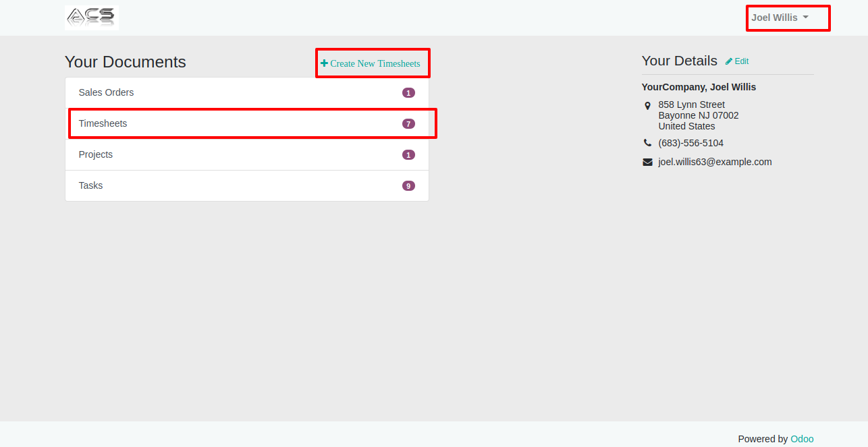Click the Tasks count badge showing 9
The image size is (868, 447).
408,186
